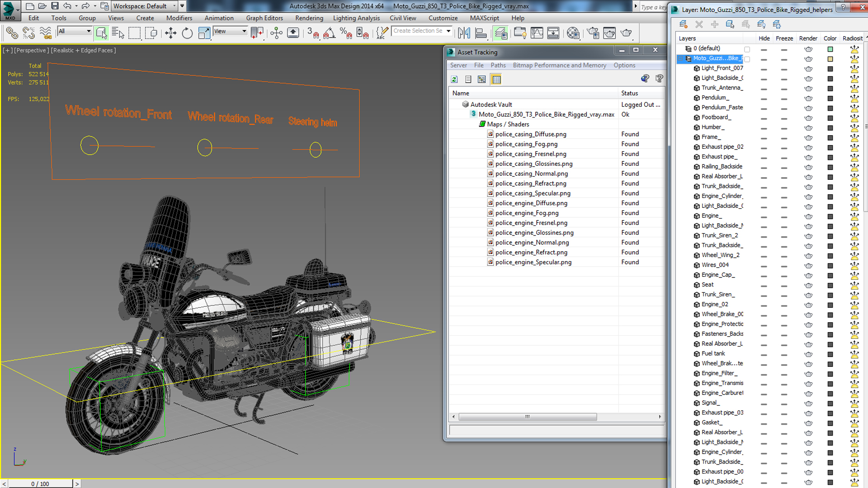868x488 pixels.
Task: Open the Modifiers menu
Action: [x=179, y=18]
